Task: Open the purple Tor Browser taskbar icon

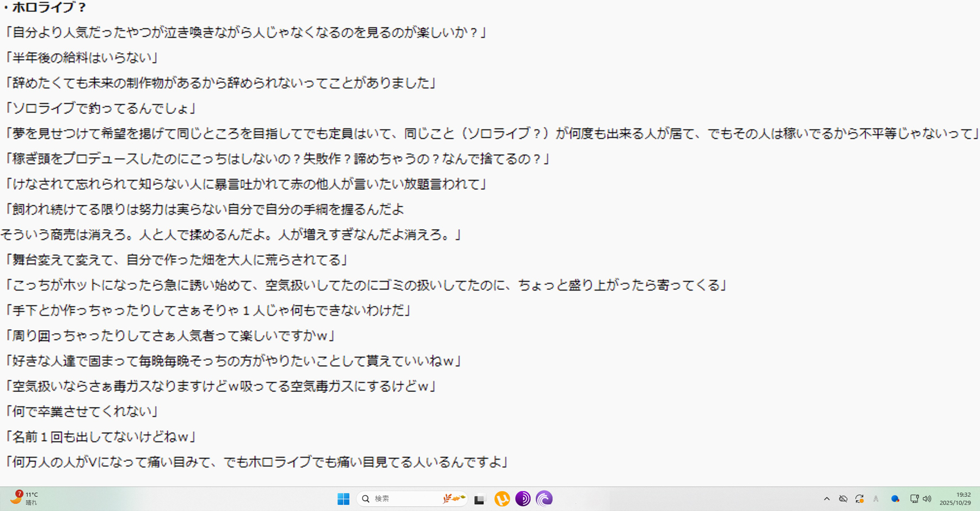Action: click(523, 498)
